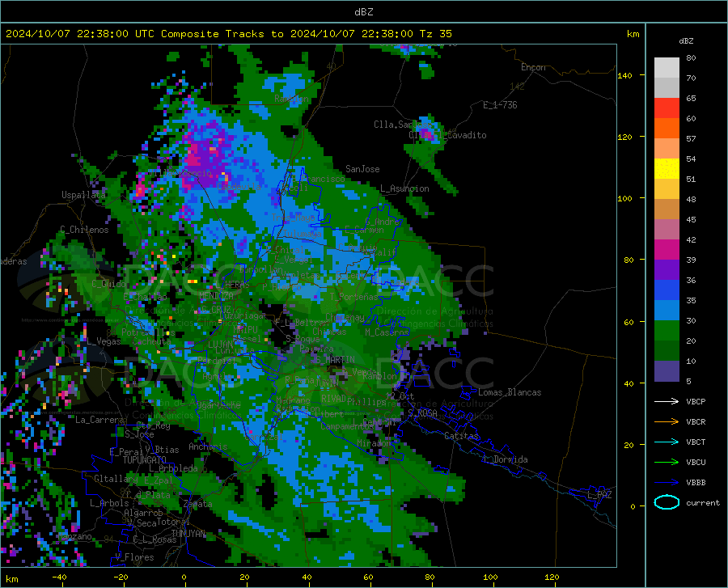
Task: Click the 'dBZ' heading above the color scale
Action: pos(686,40)
